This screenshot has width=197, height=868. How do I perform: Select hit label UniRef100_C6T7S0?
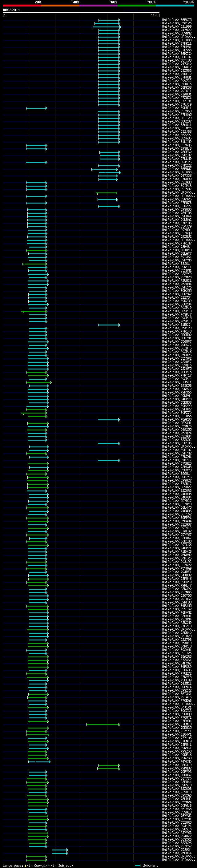click(x=177, y=779)
